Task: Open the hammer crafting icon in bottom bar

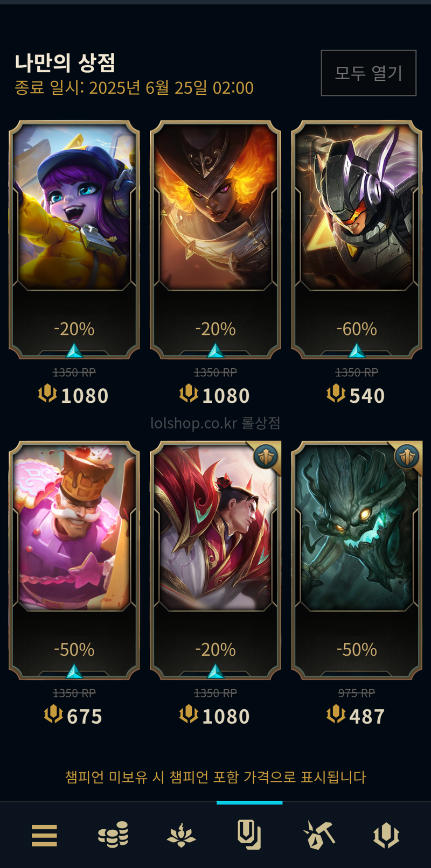Action: point(318,835)
